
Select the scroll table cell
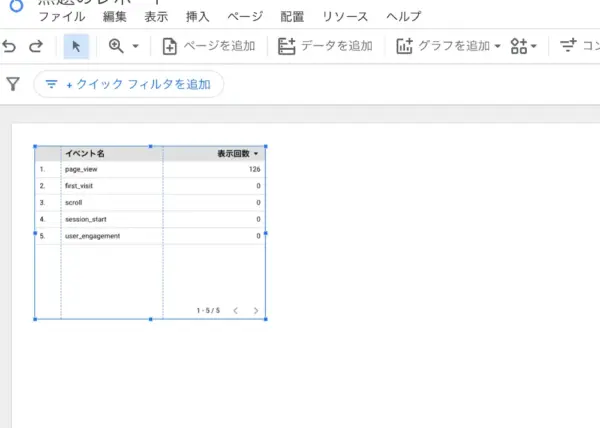click(x=73, y=203)
